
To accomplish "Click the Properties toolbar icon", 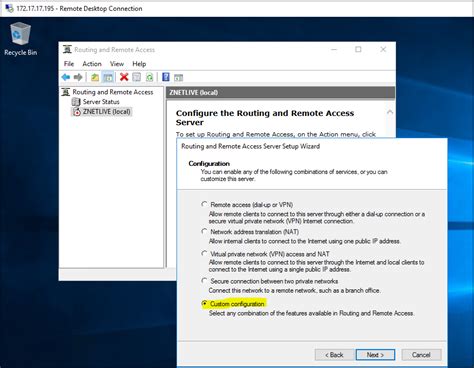I will pyautogui.click(x=137, y=77).
